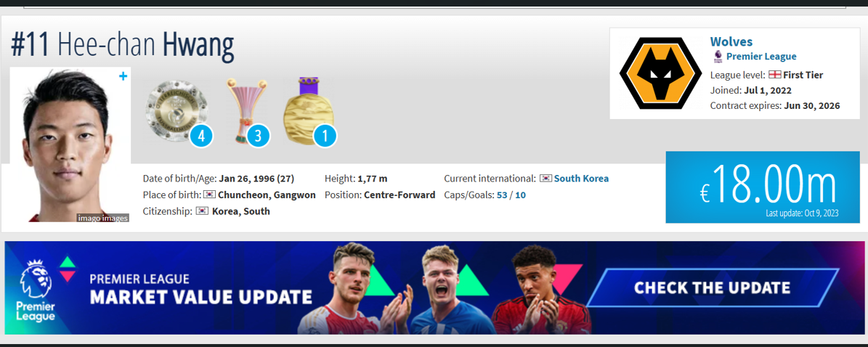Click the Premier League logo in banner

pyautogui.click(x=36, y=290)
